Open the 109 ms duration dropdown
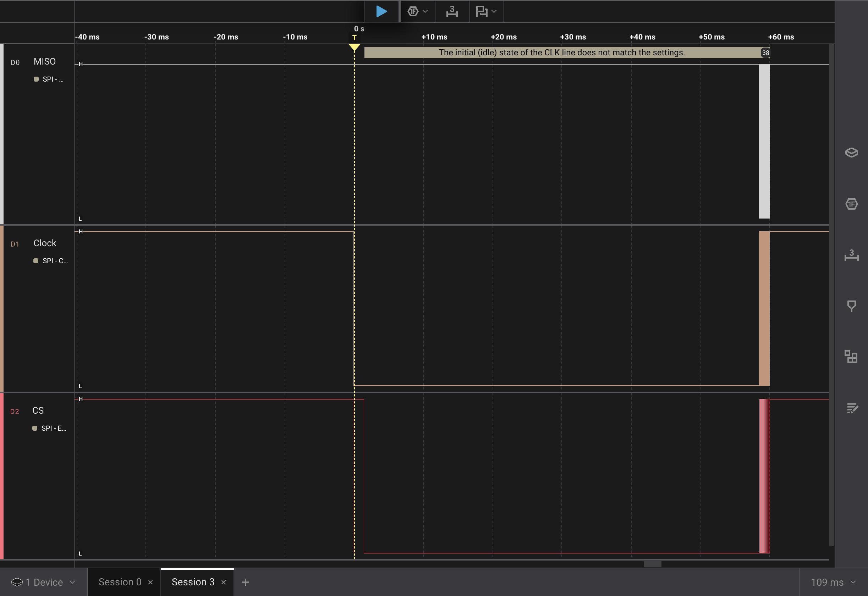 [x=833, y=582]
